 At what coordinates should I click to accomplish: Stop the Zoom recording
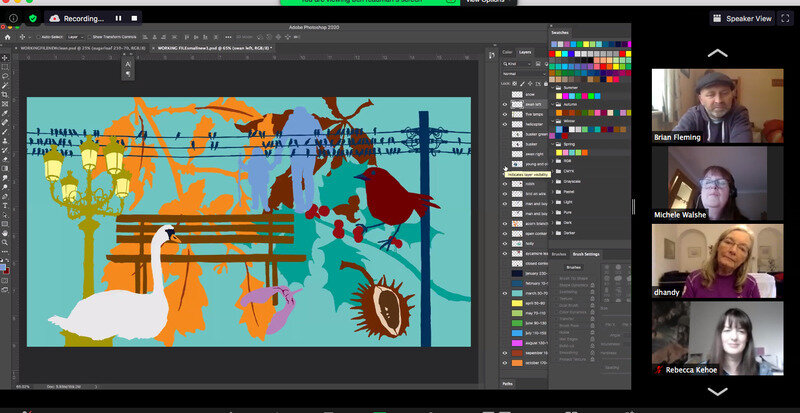pyautogui.click(x=133, y=18)
